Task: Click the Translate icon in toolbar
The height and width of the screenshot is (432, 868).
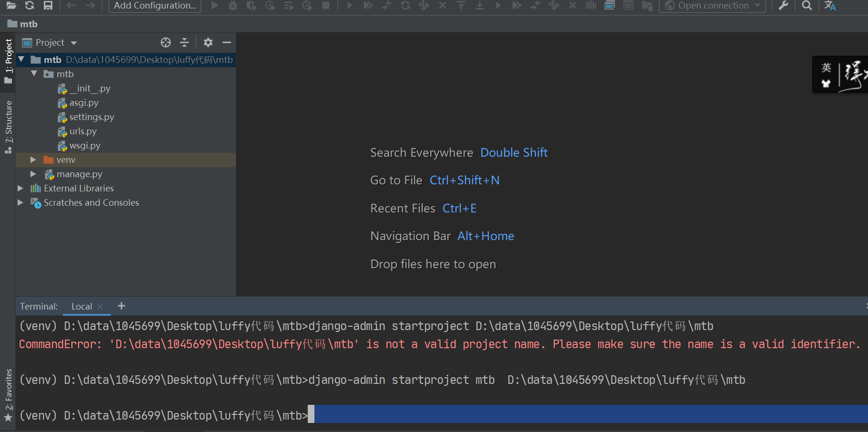Action: [x=830, y=5]
